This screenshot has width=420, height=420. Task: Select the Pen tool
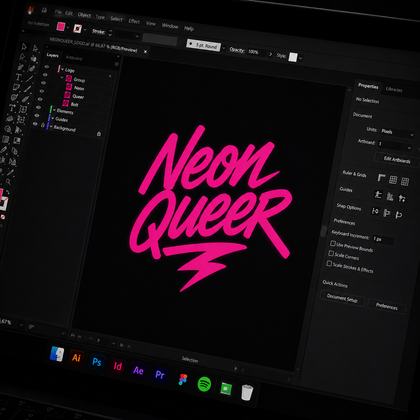click(x=21, y=67)
